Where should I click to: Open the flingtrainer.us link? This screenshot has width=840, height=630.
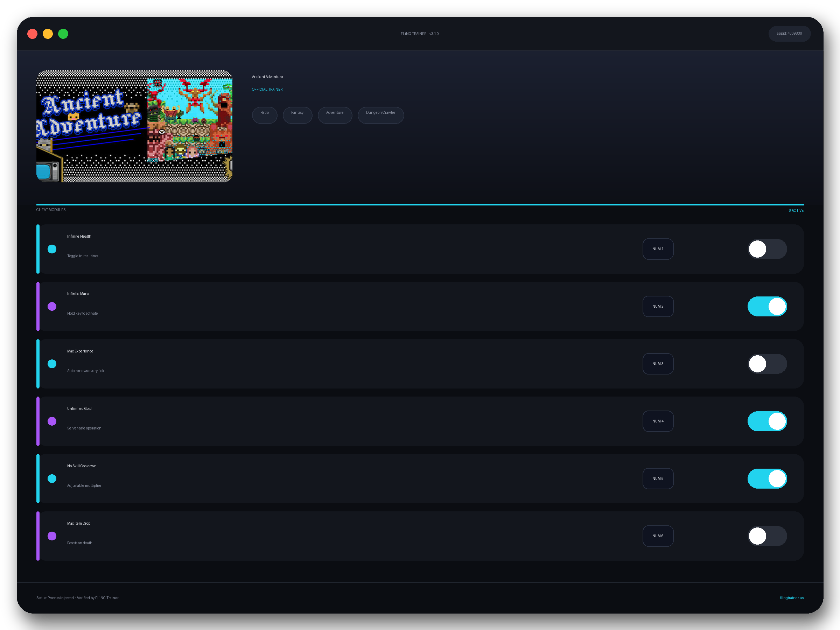[791, 598]
